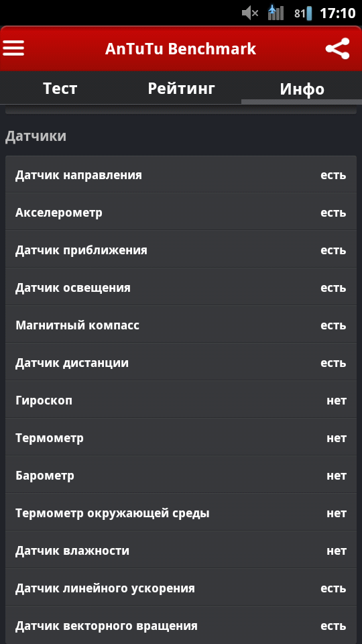Viewport: 362px width, 644px height.
Task: Switch to the Тест tab
Action: pyautogui.click(x=60, y=89)
